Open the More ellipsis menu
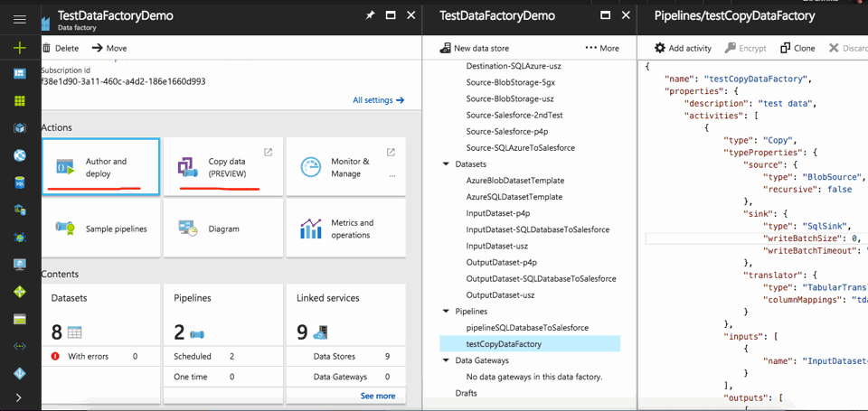The width and height of the screenshot is (868, 411). coord(602,48)
